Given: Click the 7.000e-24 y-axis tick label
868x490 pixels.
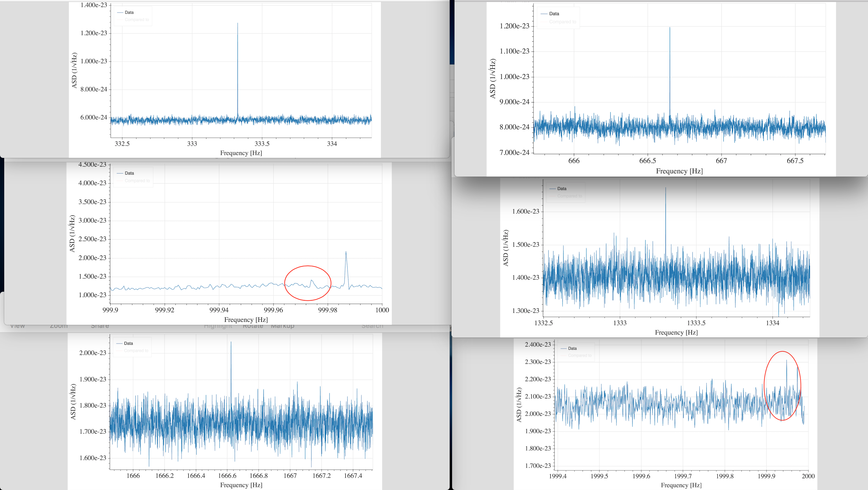Looking at the screenshot, I should [x=514, y=153].
